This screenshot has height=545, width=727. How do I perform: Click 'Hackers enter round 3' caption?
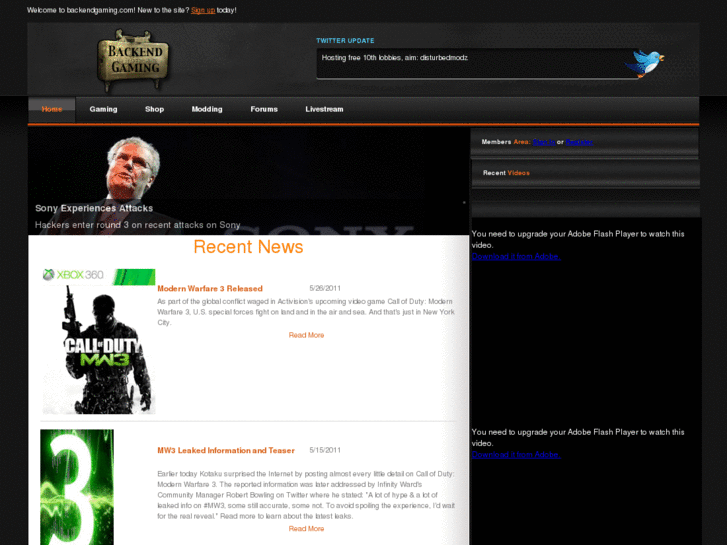point(138,225)
